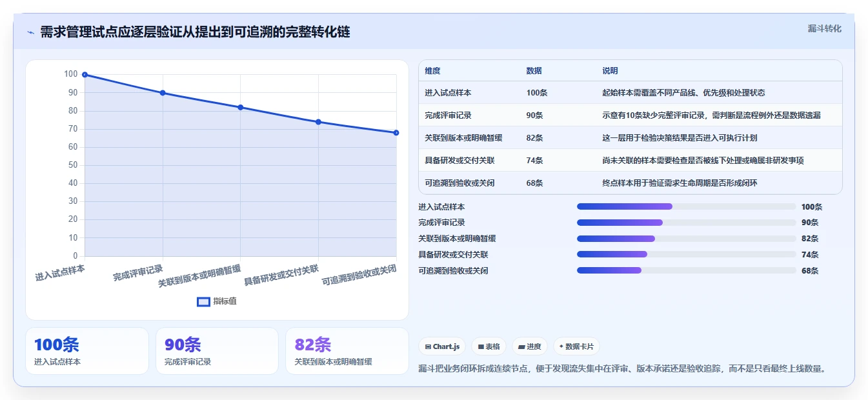Click the description starting 起始样本需覆盖不同产品线
Screen dimensions: 868x400
(683, 93)
